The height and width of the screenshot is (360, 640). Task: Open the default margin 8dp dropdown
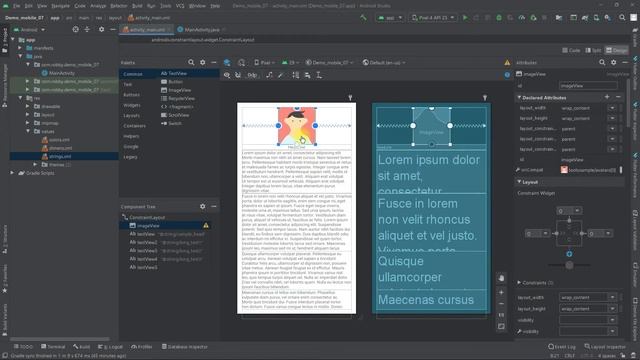tap(253, 75)
